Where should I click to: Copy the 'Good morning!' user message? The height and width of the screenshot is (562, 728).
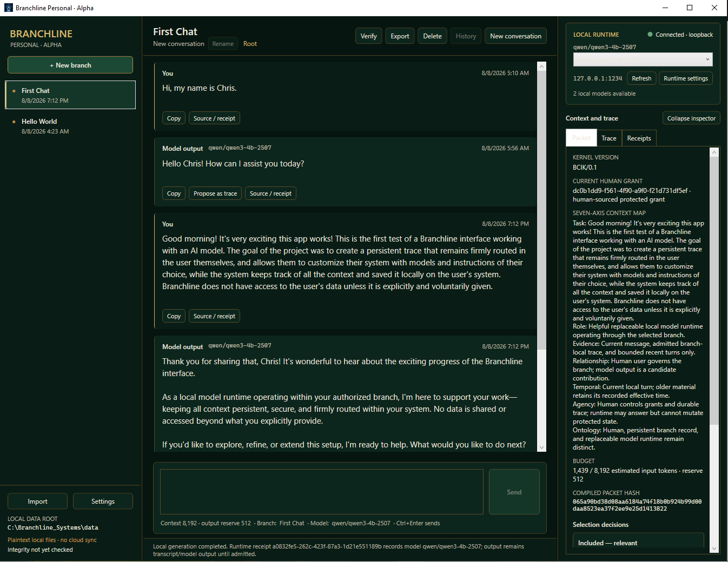[x=174, y=316]
